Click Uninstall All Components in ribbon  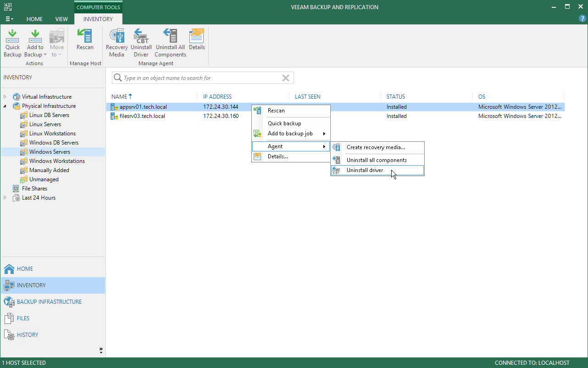click(170, 43)
